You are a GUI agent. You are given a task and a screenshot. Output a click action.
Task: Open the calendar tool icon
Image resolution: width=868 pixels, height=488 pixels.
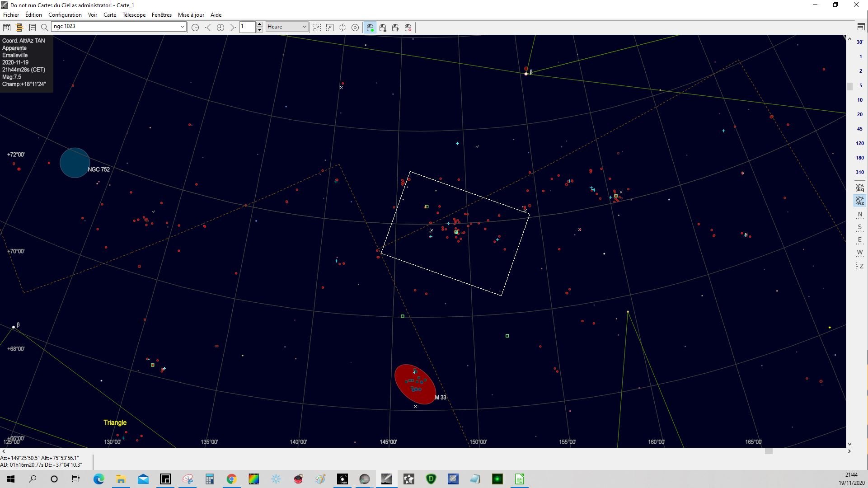click(7, 28)
